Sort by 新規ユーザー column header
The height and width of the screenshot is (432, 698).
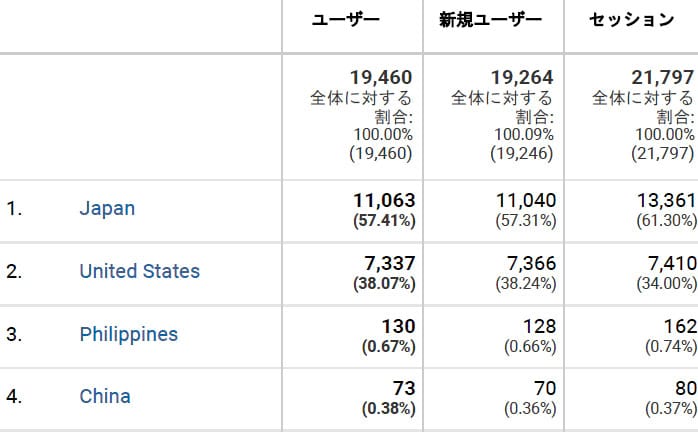(x=491, y=20)
